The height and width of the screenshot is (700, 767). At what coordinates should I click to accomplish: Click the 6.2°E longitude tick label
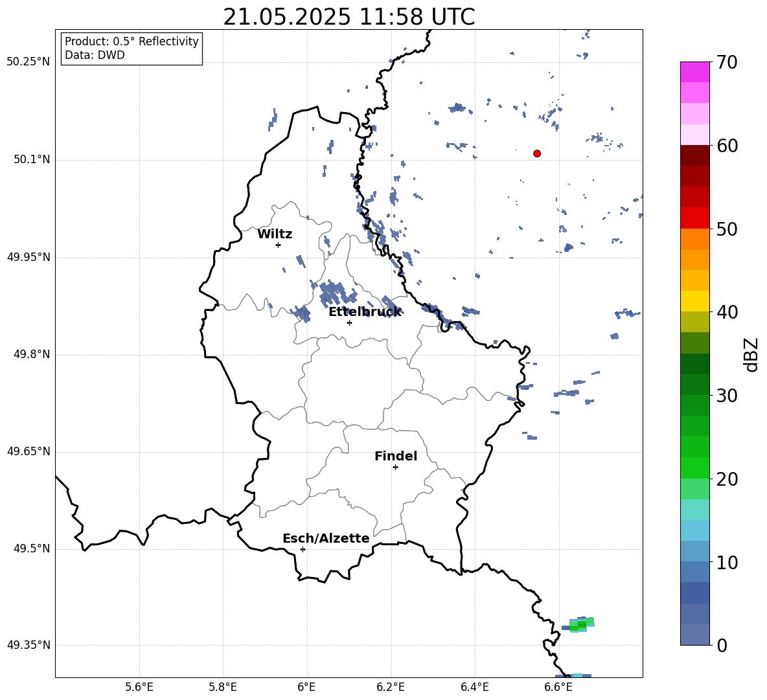pos(391,687)
